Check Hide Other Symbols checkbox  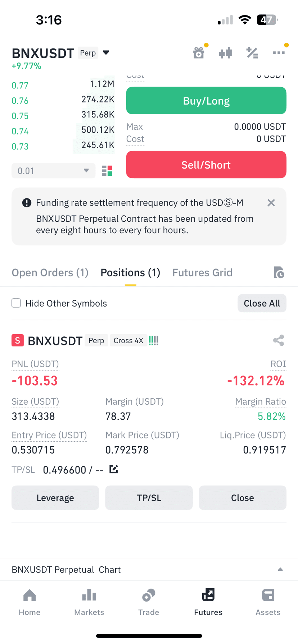tap(16, 303)
